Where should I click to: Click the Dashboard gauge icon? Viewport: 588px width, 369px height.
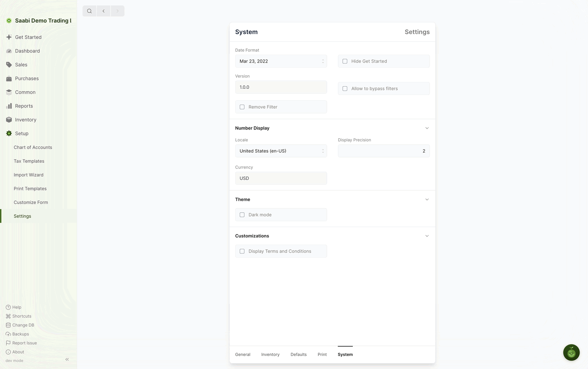(x=9, y=51)
